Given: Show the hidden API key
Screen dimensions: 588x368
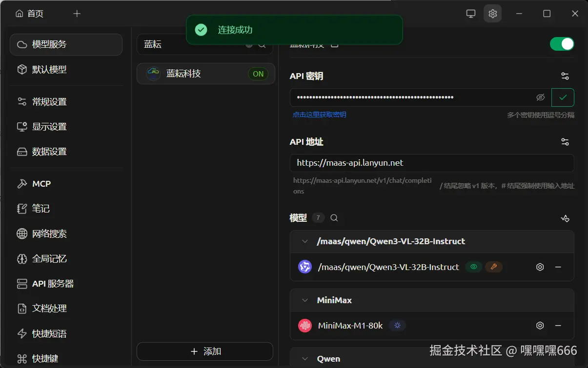Looking at the screenshot, I should pos(540,97).
